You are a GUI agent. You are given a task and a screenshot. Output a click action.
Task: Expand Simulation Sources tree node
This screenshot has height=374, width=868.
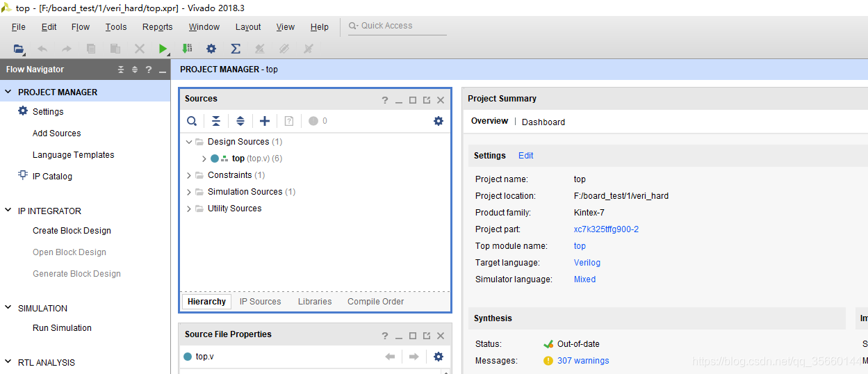pos(189,192)
